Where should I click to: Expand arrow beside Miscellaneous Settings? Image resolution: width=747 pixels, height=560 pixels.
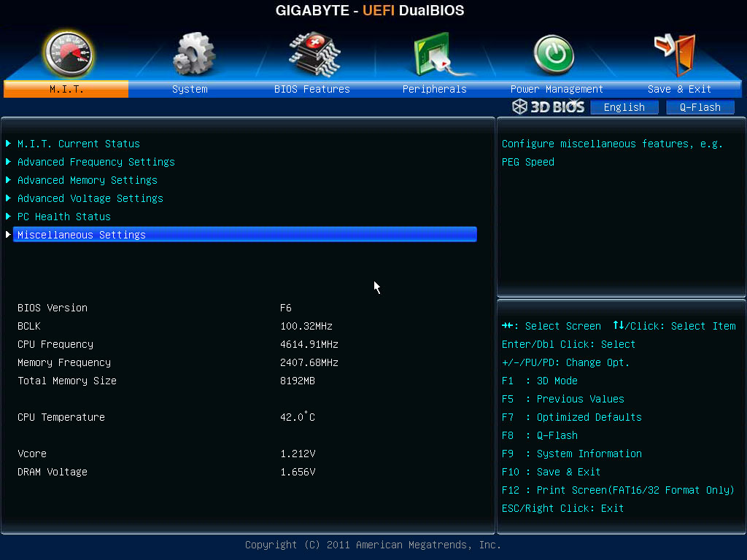[8, 234]
